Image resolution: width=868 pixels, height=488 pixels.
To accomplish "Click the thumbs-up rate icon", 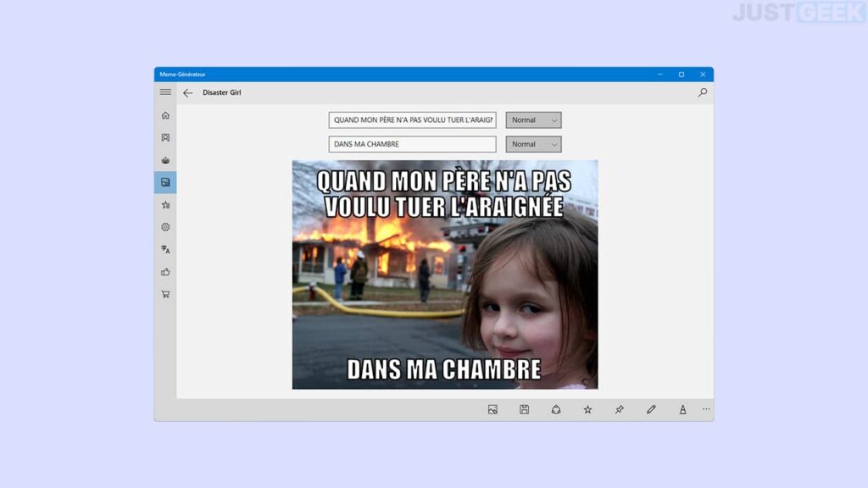I will click(165, 272).
